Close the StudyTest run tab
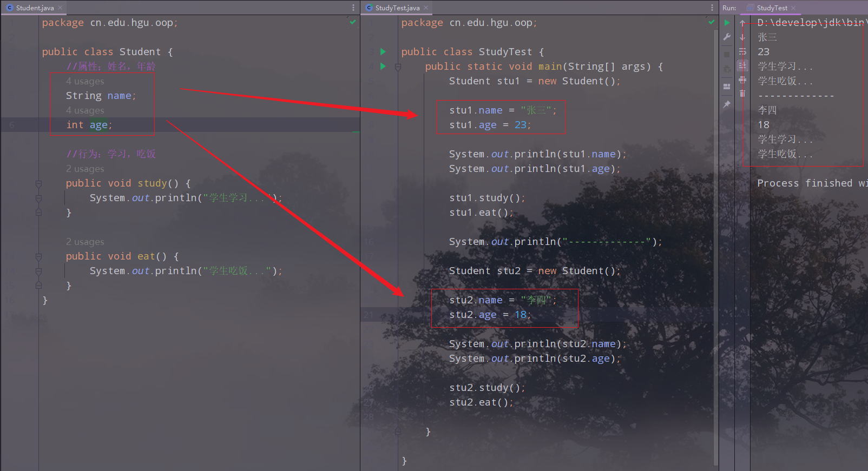The height and width of the screenshot is (471, 868). pos(793,8)
